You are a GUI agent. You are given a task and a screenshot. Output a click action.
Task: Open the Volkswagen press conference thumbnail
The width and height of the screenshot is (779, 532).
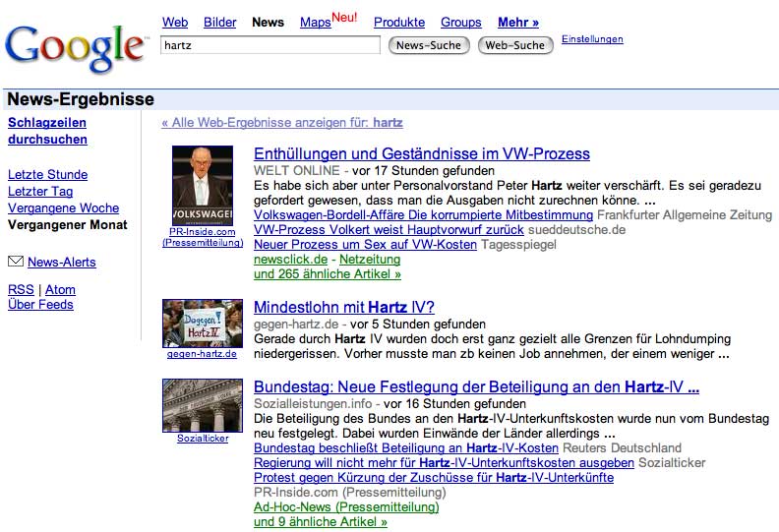(202, 186)
